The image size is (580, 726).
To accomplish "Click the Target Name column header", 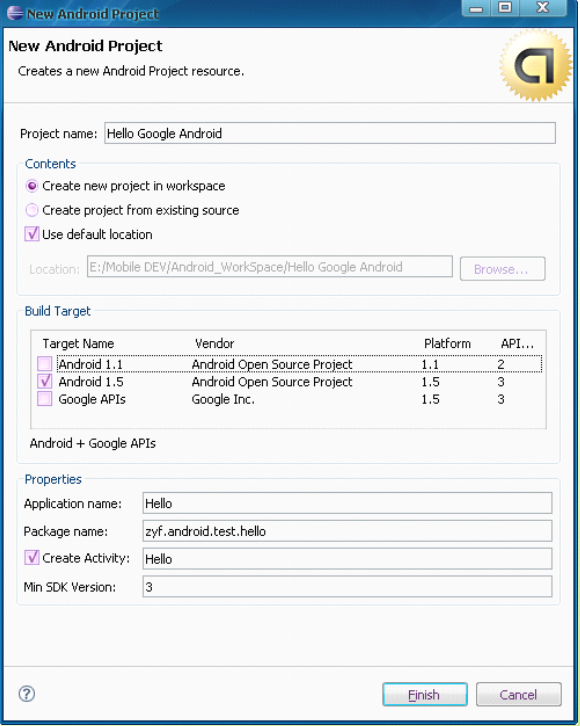I will click(78, 344).
